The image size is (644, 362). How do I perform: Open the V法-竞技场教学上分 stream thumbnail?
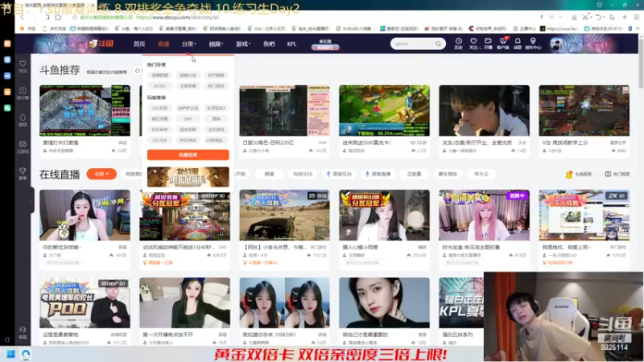tap(584, 110)
